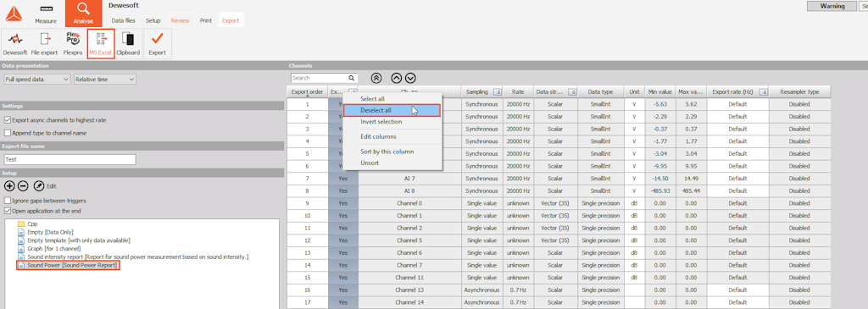Switch to Measure mode

46,14
